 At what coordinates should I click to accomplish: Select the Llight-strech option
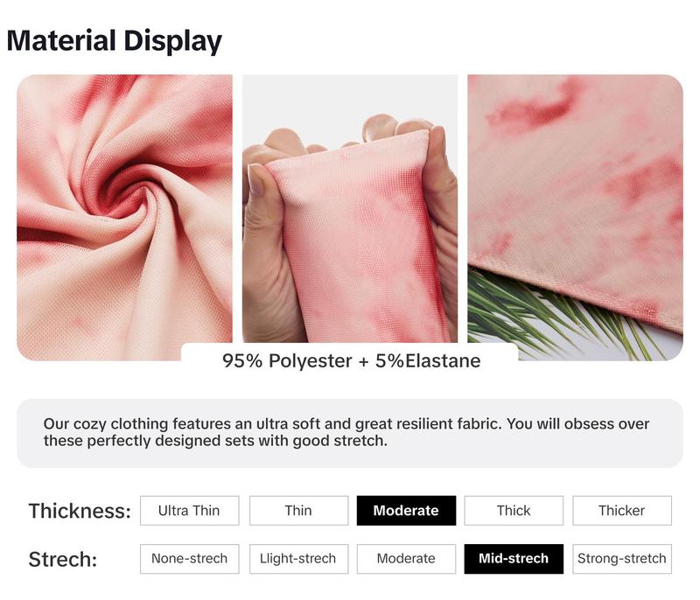click(x=298, y=559)
